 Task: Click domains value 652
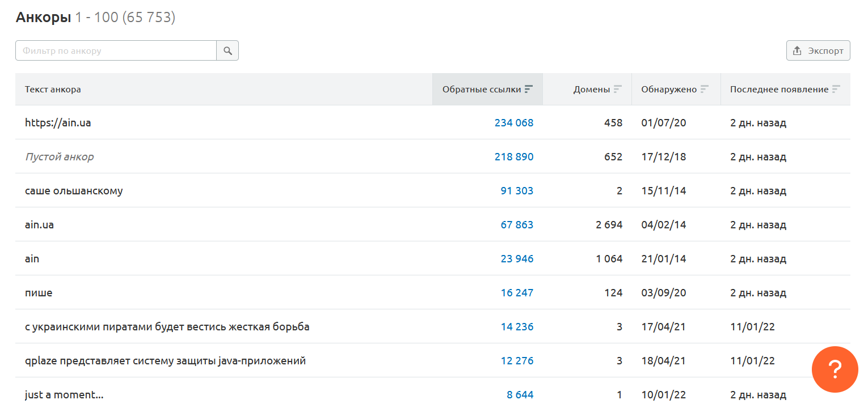pyautogui.click(x=613, y=156)
